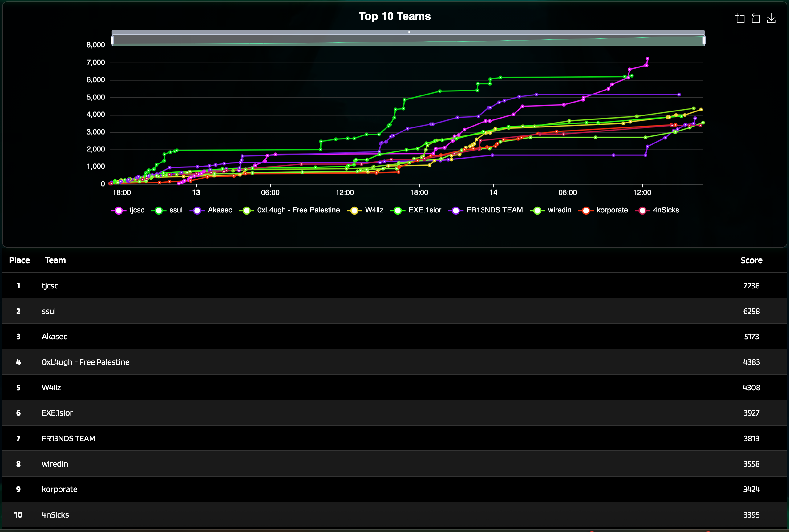789x532 pixels.
Task: Activate the chart area zoom tool
Action: click(x=740, y=18)
